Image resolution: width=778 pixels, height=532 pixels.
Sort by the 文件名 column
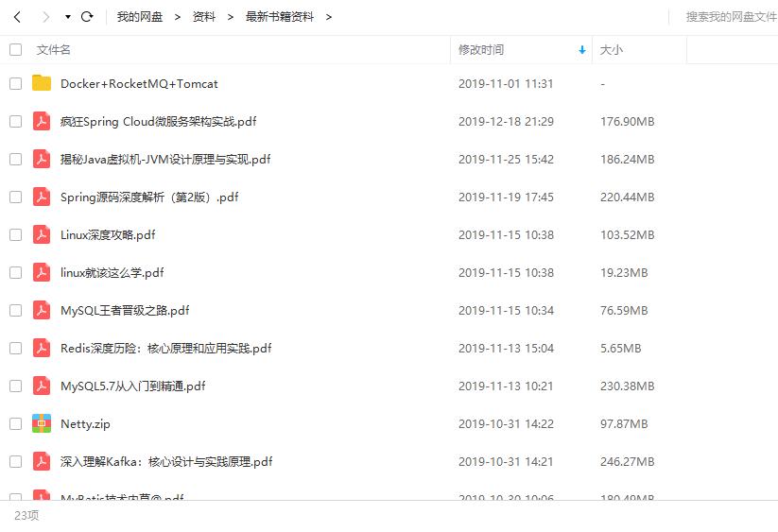(x=53, y=49)
